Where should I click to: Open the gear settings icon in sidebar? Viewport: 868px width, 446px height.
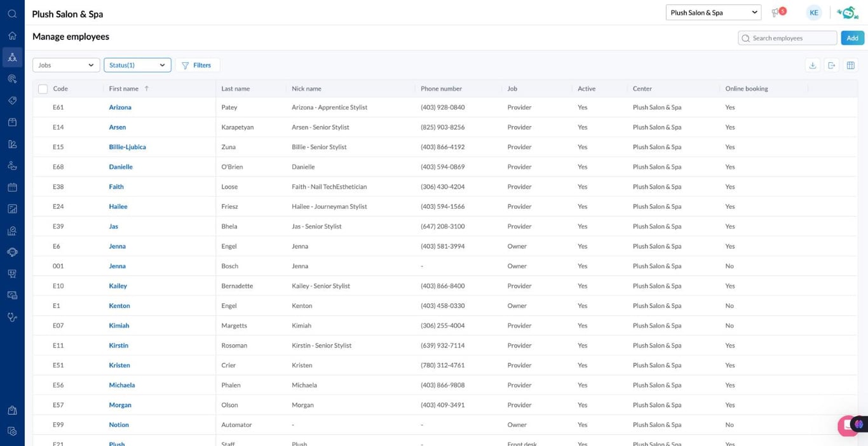coord(12,431)
